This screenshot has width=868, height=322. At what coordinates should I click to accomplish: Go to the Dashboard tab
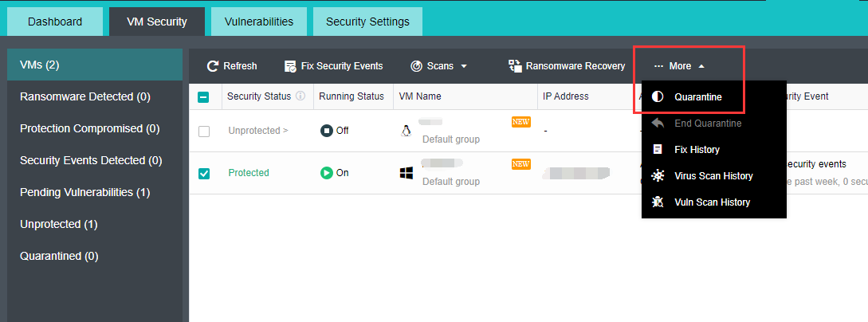click(x=55, y=22)
